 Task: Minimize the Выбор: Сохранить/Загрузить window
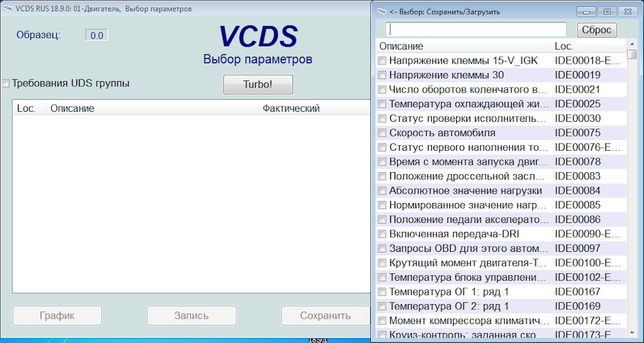pos(586,11)
